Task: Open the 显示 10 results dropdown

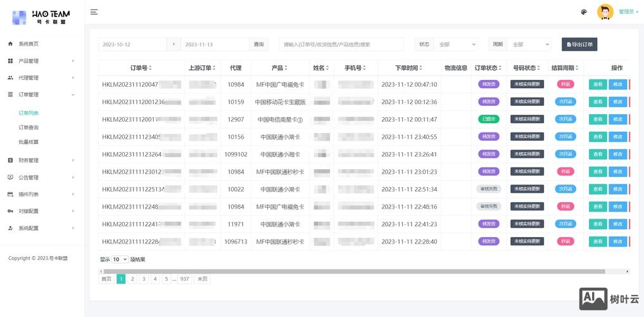Action: (120, 259)
